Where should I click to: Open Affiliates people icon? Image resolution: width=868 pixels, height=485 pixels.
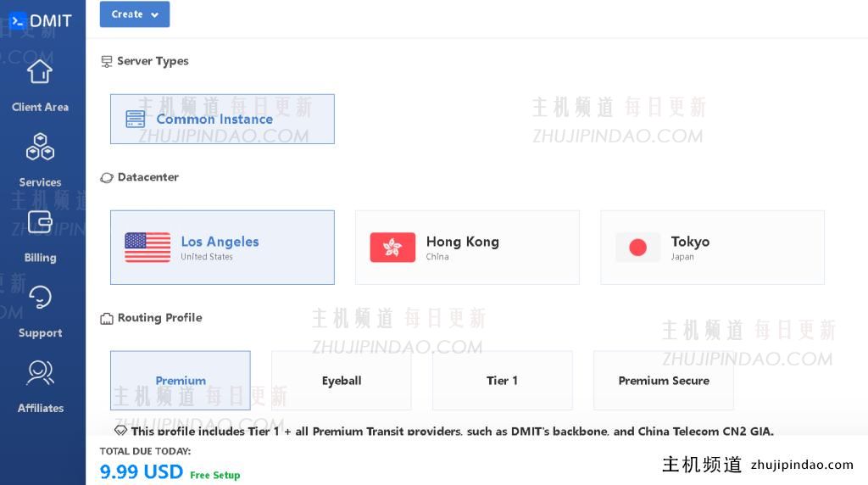point(40,372)
